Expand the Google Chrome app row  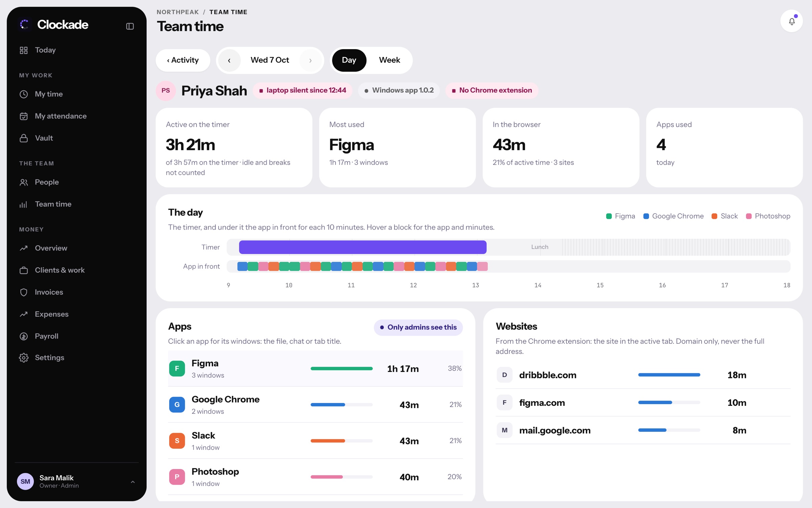(315, 405)
